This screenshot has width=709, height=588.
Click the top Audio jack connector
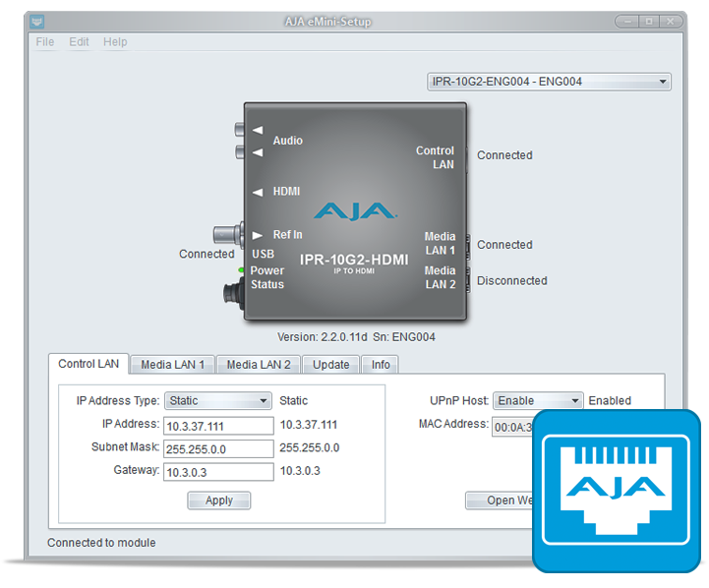(239, 129)
